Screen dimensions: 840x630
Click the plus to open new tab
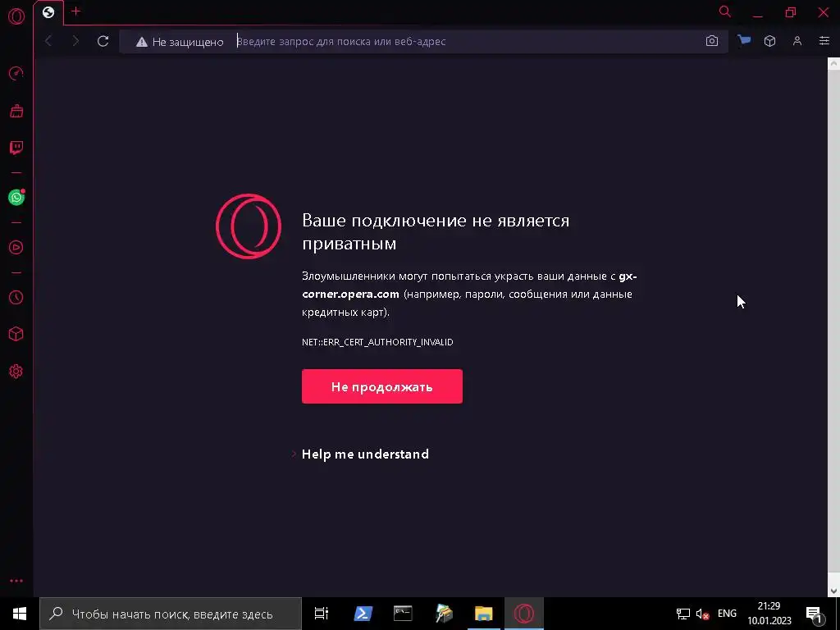pyautogui.click(x=75, y=11)
